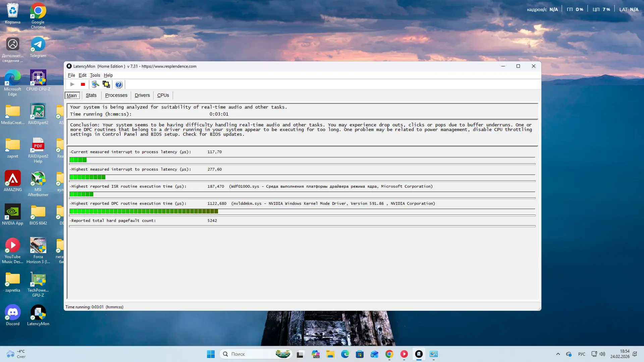Open the blue question mark Help icon
Image resolution: width=644 pixels, height=362 pixels.
[x=118, y=84]
